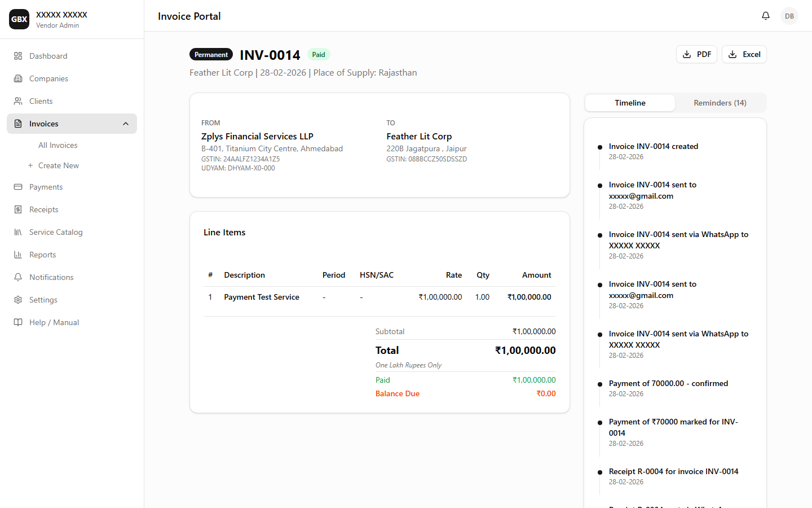812x508 pixels.
Task: Click the Companies building icon
Action: pos(18,78)
